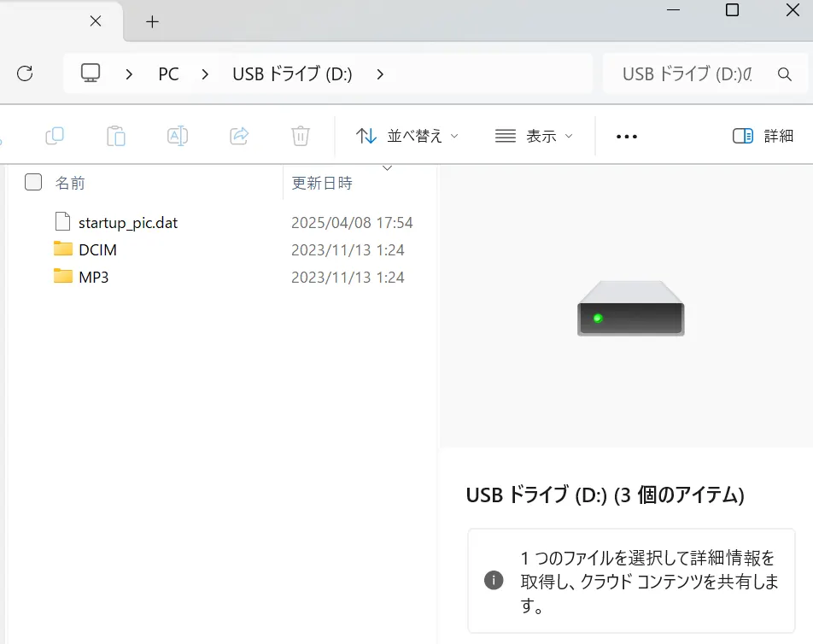Select the startup_pic.dat file name
813x644 pixels.
pyautogui.click(x=128, y=223)
